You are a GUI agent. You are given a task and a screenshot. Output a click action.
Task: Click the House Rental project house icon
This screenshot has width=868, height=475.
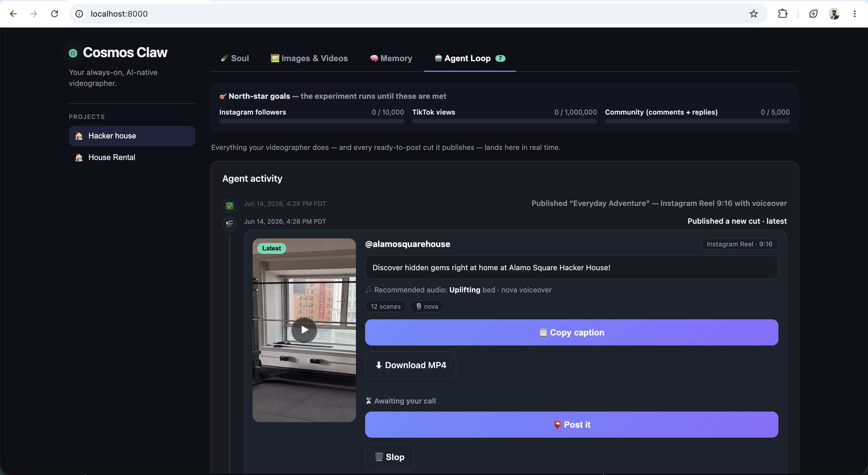pyautogui.click(x=79, y=157)
